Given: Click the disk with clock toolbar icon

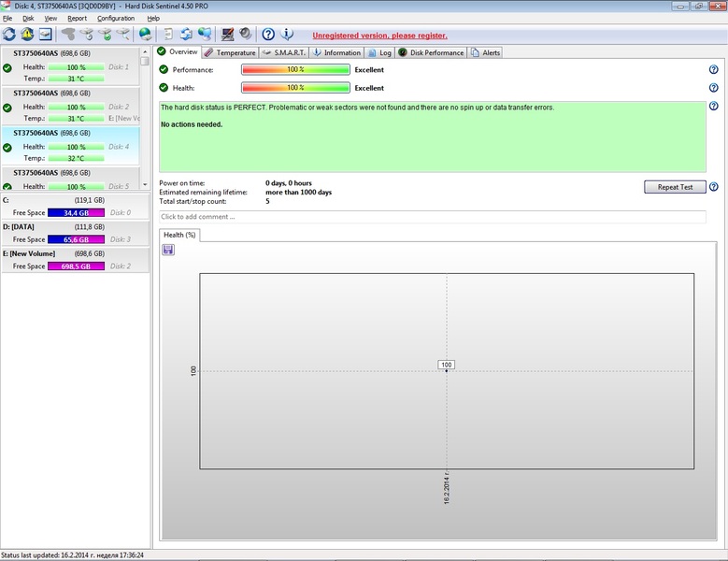Looking at the screenshot, I should pos(87,34).
